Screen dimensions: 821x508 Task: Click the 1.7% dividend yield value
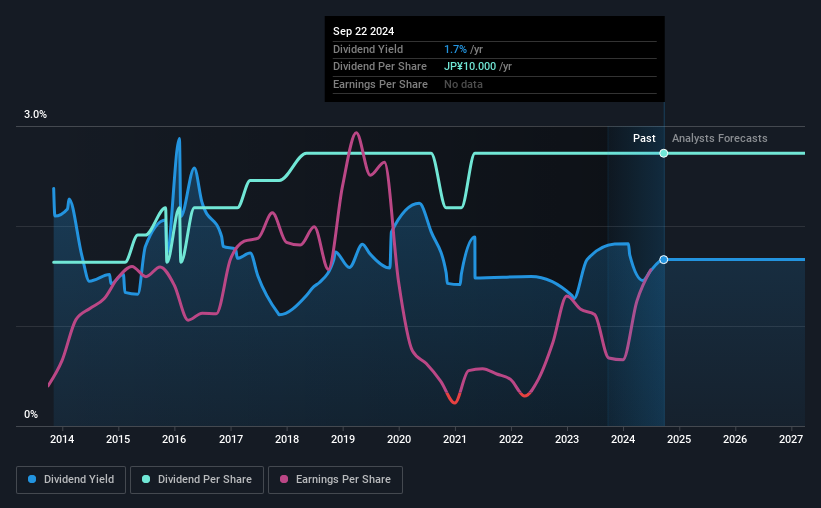(x=455, y=49)
